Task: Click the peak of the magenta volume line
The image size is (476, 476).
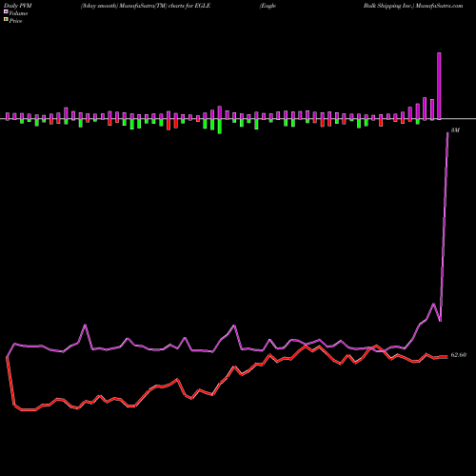Action: (447, 133)
